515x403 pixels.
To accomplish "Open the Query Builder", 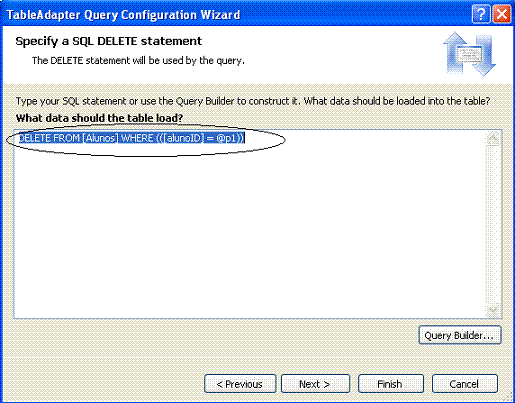I will [x=460, y=335].
